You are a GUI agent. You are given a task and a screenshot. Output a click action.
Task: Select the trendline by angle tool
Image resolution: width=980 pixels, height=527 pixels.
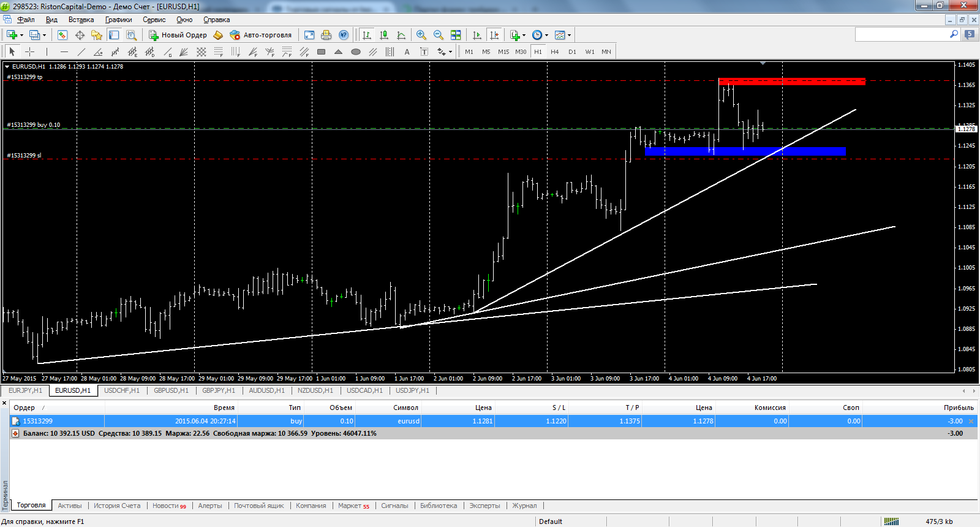[98, 51]
